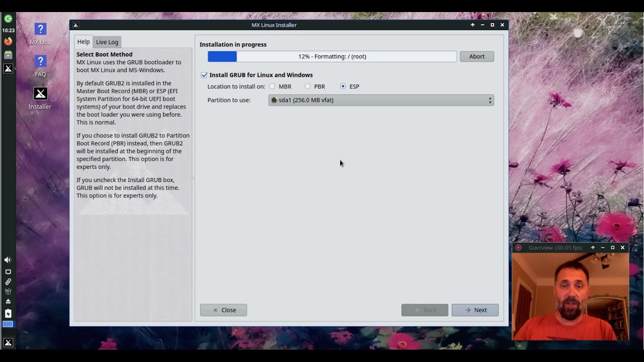Select MBR install location
The image size is (644, 362).
coord(281,86)
